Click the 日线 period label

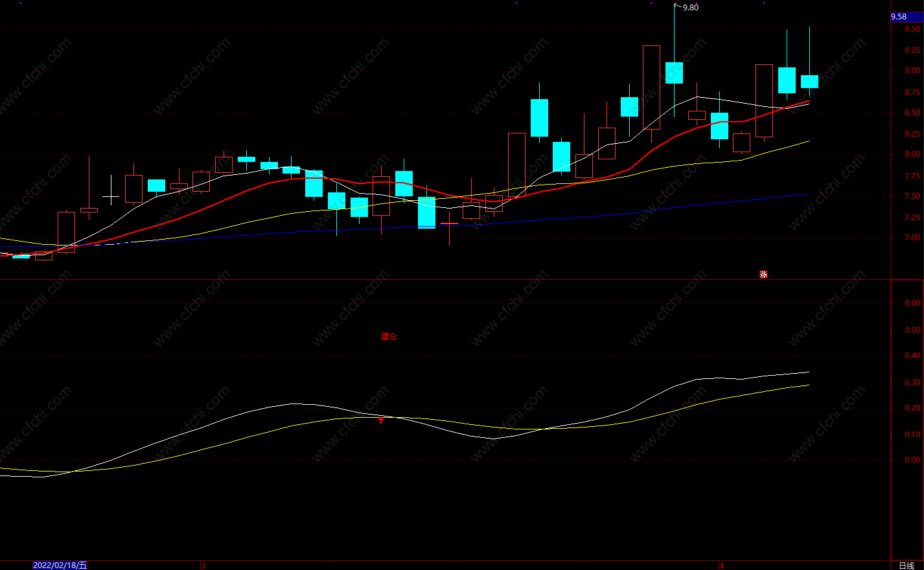[x=907, y=565]
